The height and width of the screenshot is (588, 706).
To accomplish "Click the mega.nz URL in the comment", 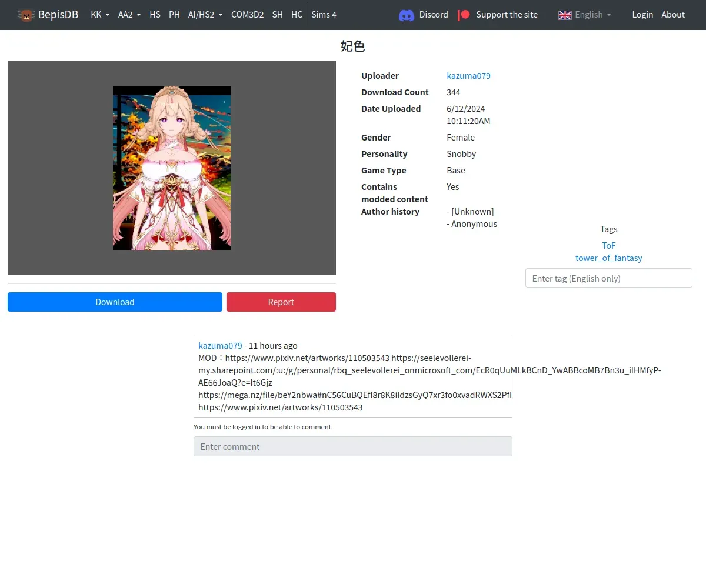I will pyautogui.click(x=355, y=395).
